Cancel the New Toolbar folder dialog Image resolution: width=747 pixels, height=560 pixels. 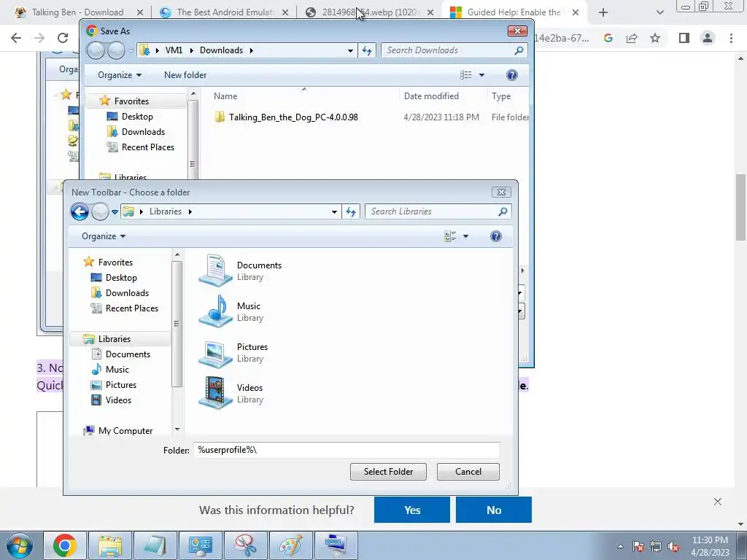468,472
